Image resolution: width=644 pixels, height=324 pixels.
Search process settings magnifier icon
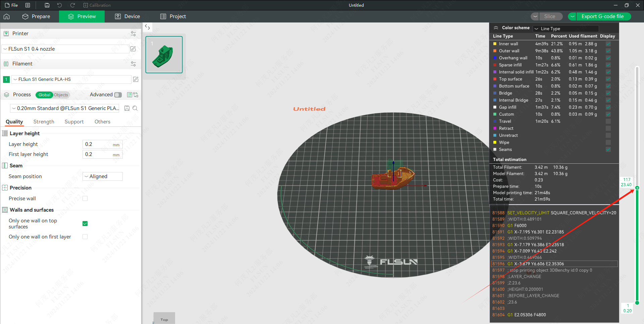(x=135, y=108)
